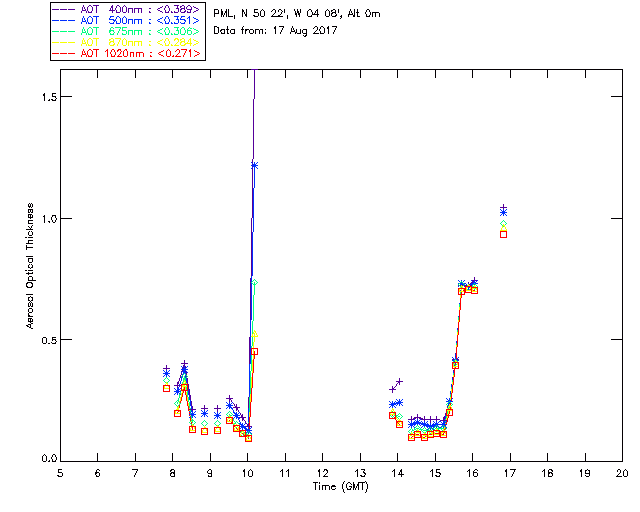640x512 pixels.
Task: Click the AOT 870nm legend entry
Action: pyautogui.click(x=127, y=42)
